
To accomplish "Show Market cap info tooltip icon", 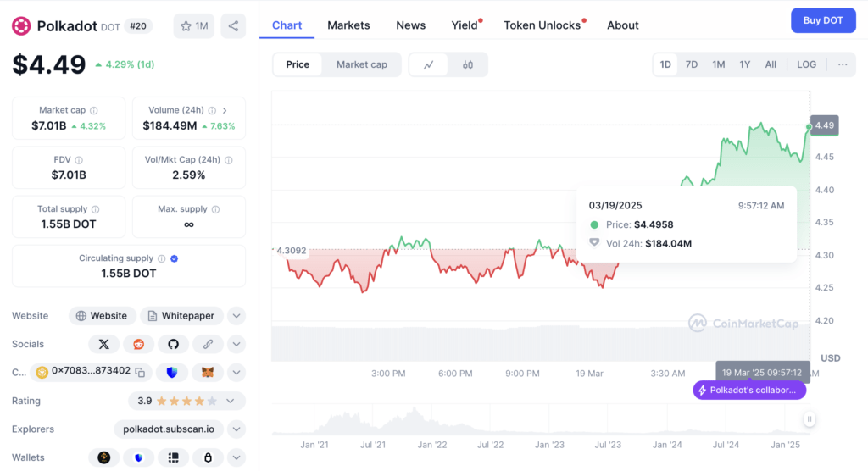I will pos(94,111).
